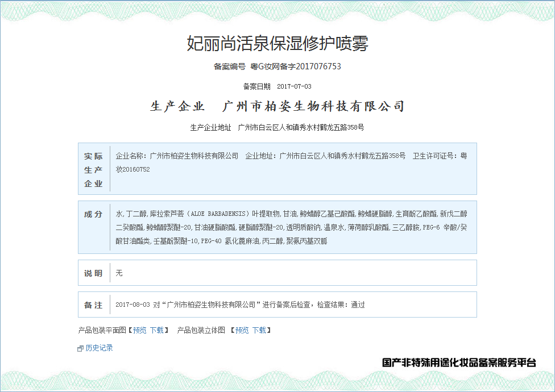The height and width of the screenshot is (392, 555).
Task: Click the ingredient 生育酚乙酸酯
Action: (416, 214)
